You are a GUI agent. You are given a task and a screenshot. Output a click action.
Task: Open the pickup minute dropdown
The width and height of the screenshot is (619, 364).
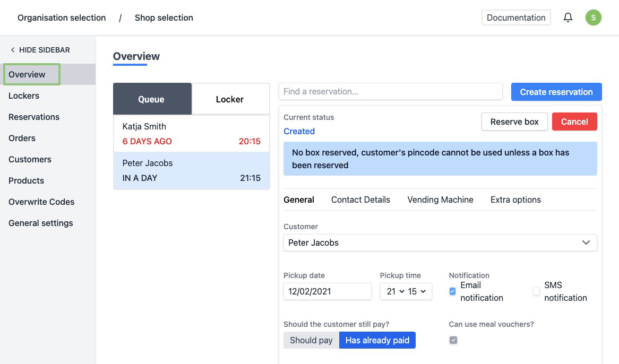point(417,291)
